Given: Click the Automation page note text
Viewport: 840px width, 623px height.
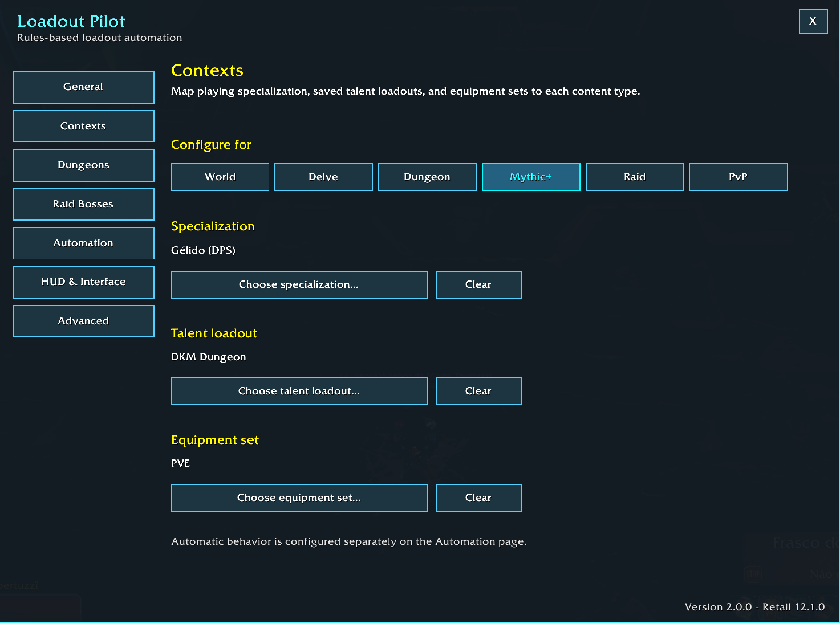Looking at the screenshot, I should (349, 541).
